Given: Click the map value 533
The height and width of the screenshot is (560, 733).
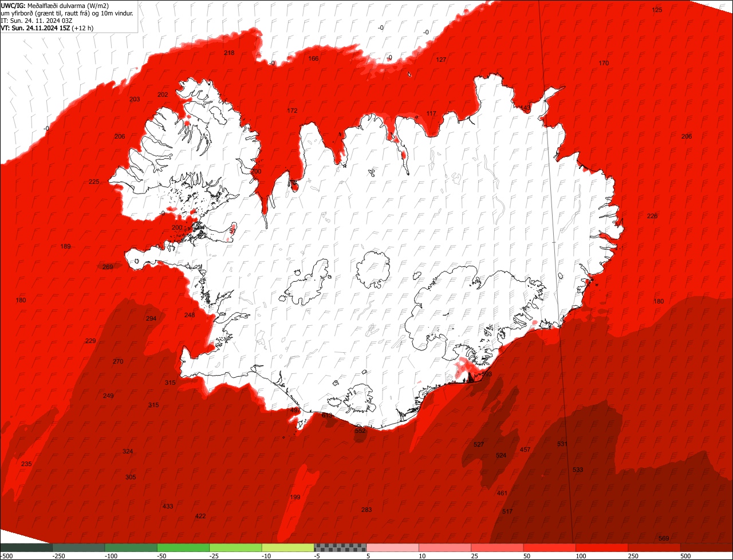Looking at the screenshot, I should (x=578, y=470).
